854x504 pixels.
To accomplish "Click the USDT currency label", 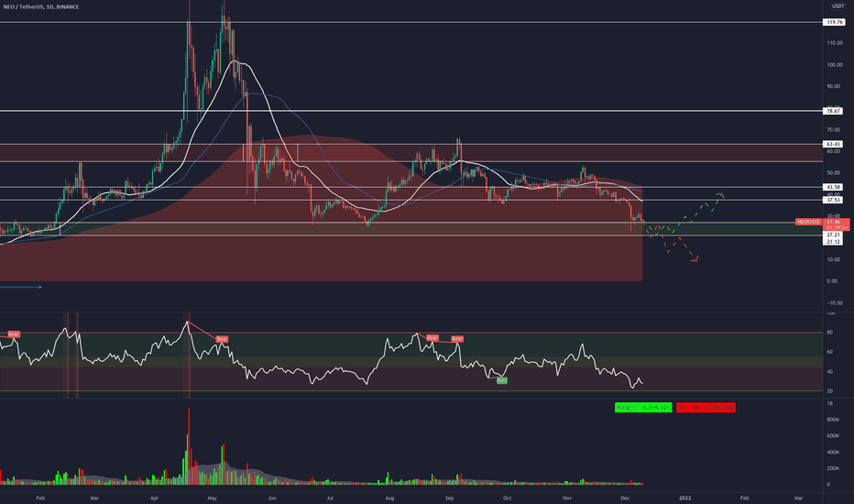I will pyautogui.click(x=838, y=6).
